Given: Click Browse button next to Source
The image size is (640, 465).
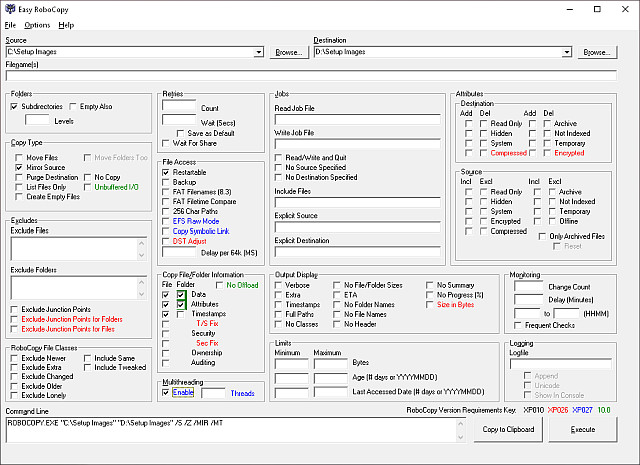Looking at the screenshot, I should tap(289, 52).
